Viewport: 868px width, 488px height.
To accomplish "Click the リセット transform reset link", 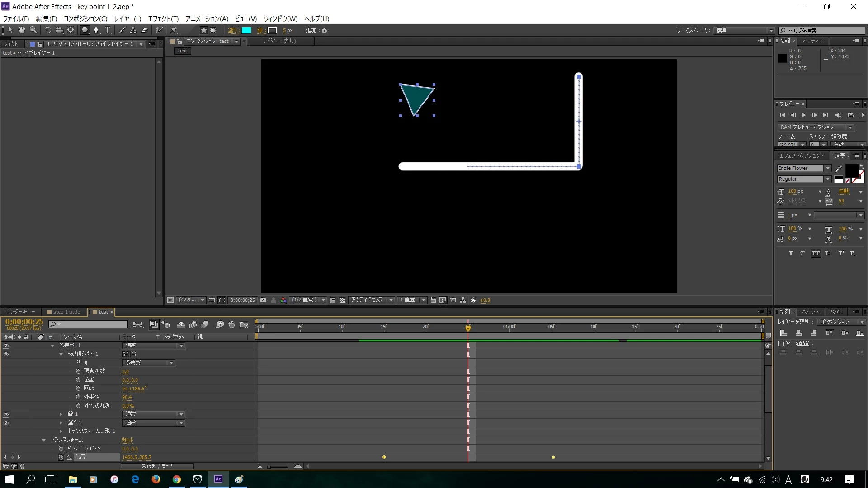I will pos(127,440).
